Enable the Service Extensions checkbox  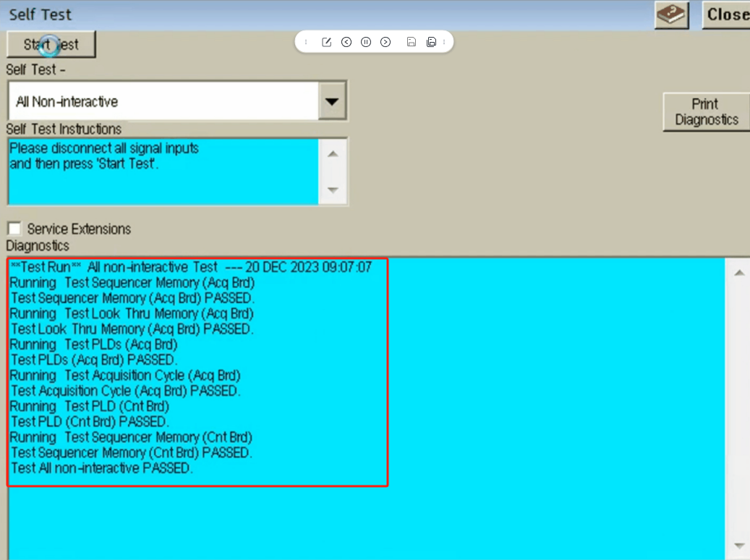coord(14,229)
